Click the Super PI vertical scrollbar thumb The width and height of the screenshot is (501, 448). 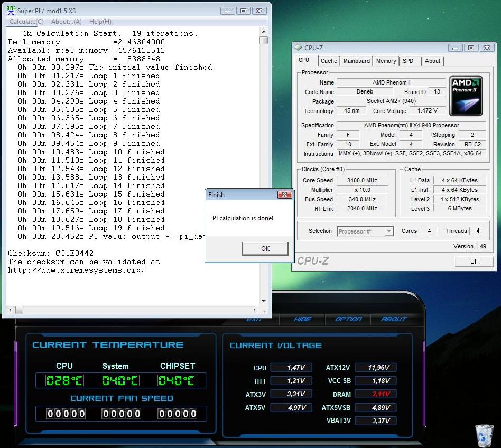tap(264, 40)
